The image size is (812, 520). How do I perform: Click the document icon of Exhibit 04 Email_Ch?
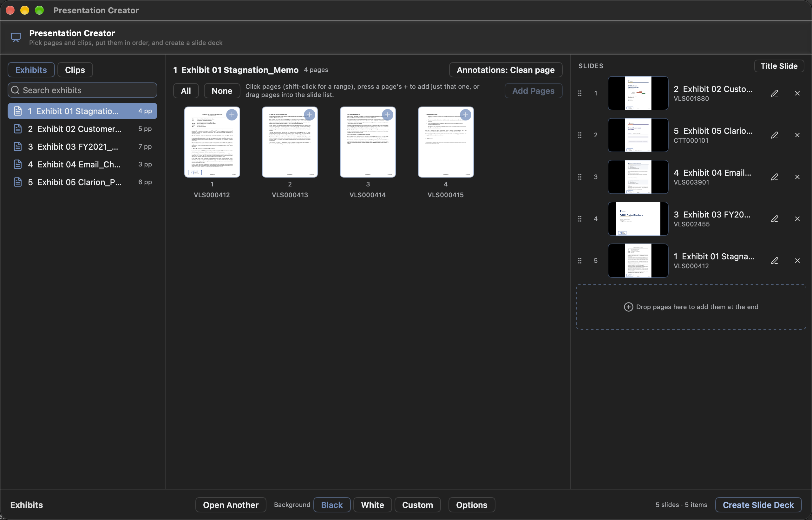pos(17,165)
